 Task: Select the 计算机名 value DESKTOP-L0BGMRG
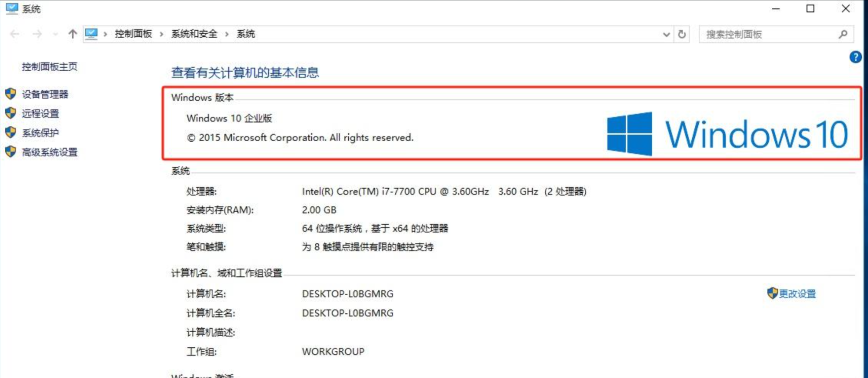(x=348, y=294)
